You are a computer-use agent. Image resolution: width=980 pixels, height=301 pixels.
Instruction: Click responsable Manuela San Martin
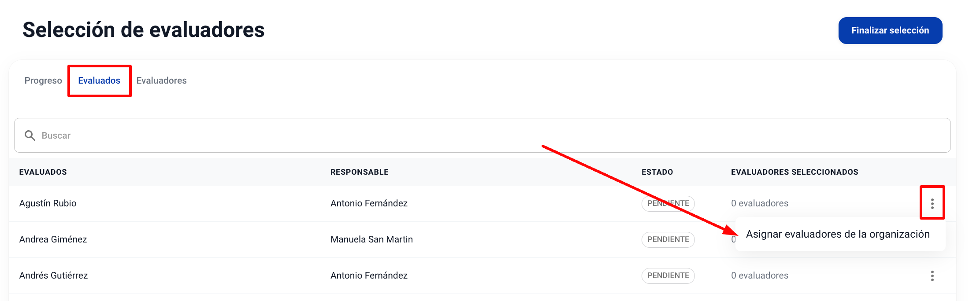pos(371,239)
